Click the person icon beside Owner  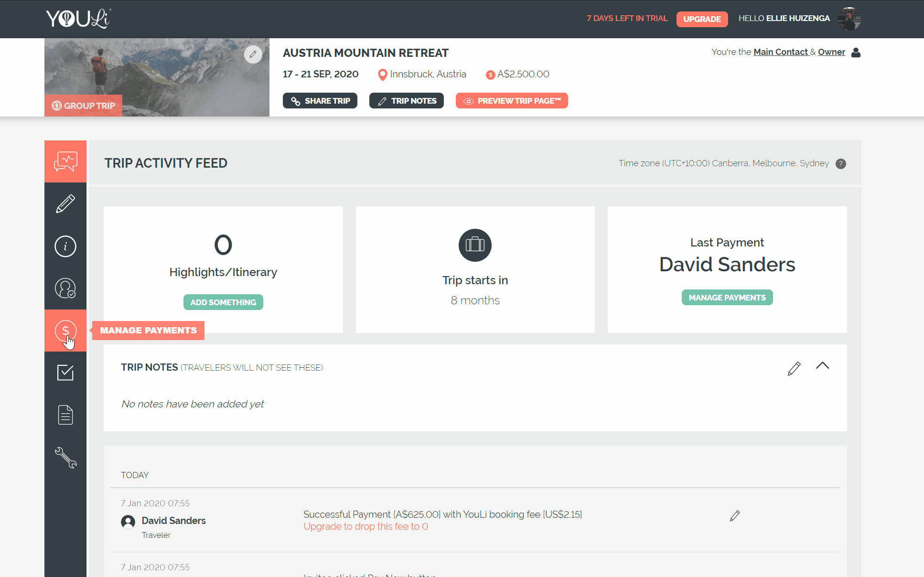pos(856,52)
